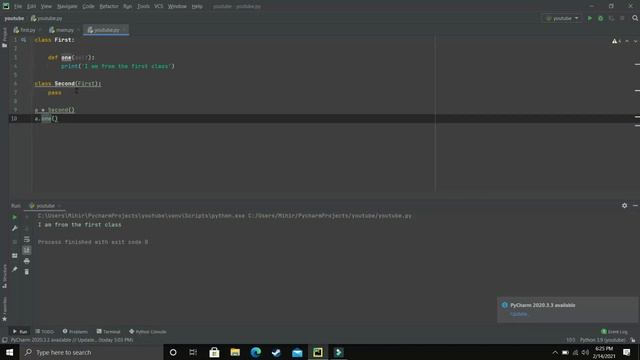Toggle soft-wrap in Run console

27,239
